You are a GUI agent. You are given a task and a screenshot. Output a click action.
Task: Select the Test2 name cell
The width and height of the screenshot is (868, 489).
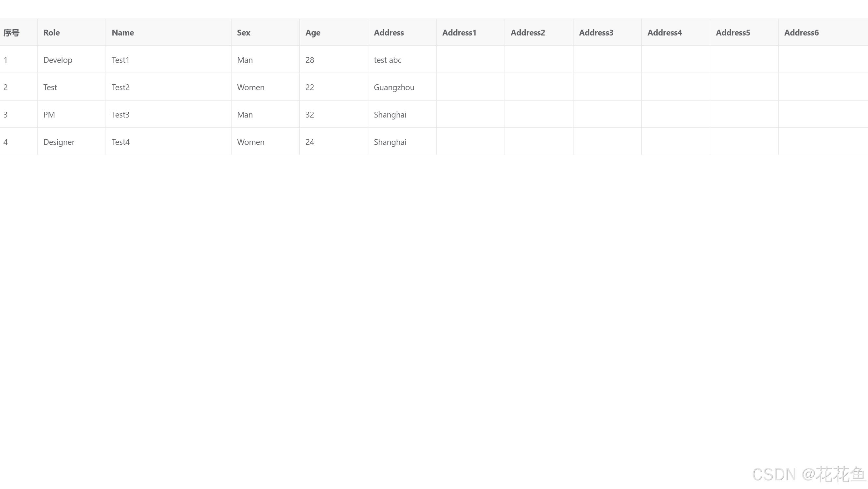pos(121,87)
